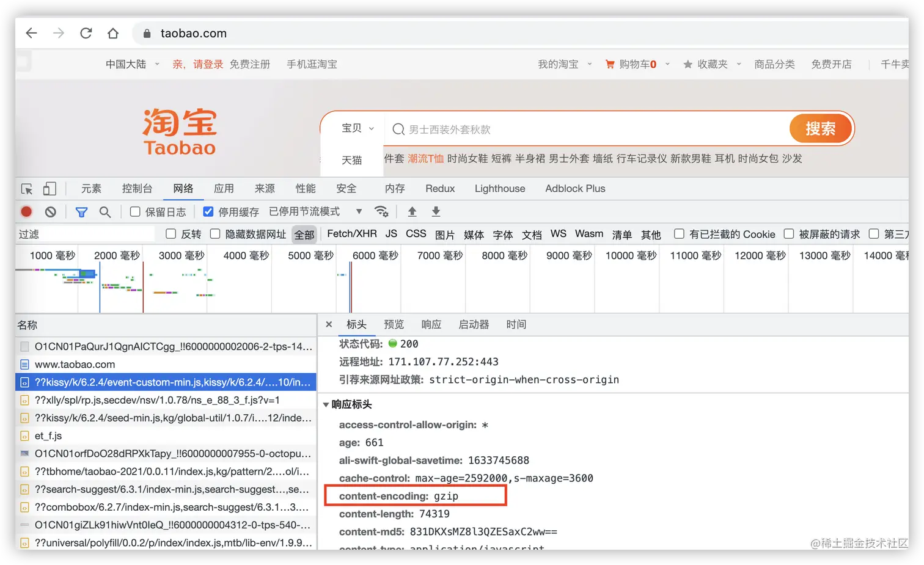Image resolution: width=924 pixels, height=565 pixels.
Task: Filter requests by CSS type
Action: tap(416, 234)
